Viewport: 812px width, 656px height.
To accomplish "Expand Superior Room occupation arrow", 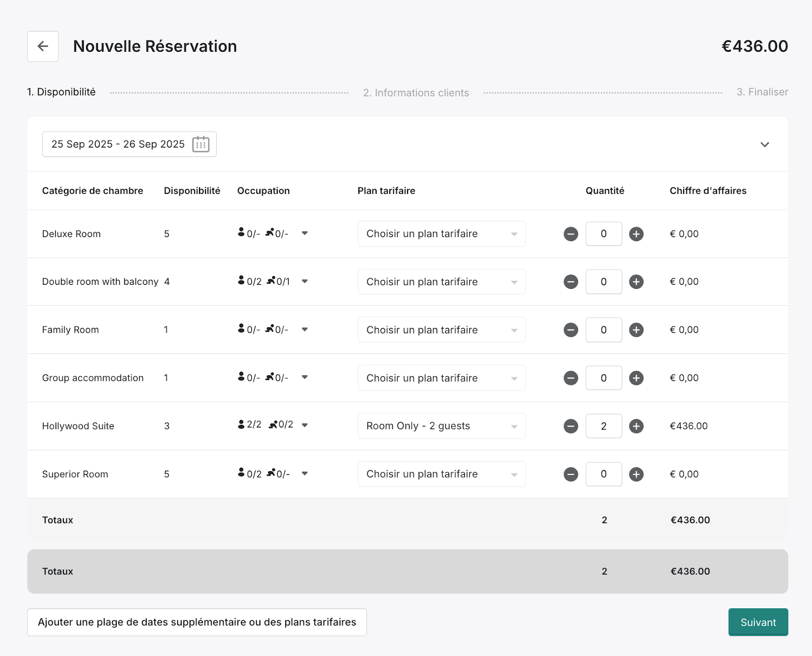I will [x=304, y=474].
